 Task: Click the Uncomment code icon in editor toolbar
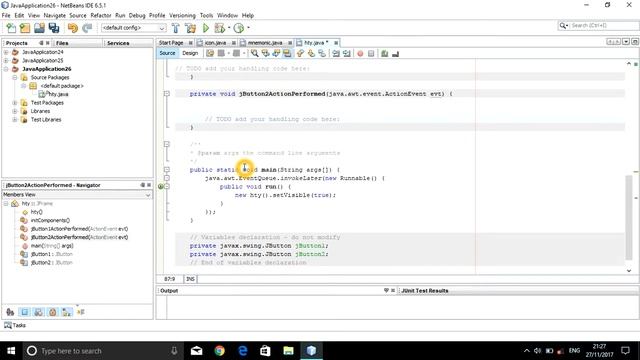click(395, 53)
